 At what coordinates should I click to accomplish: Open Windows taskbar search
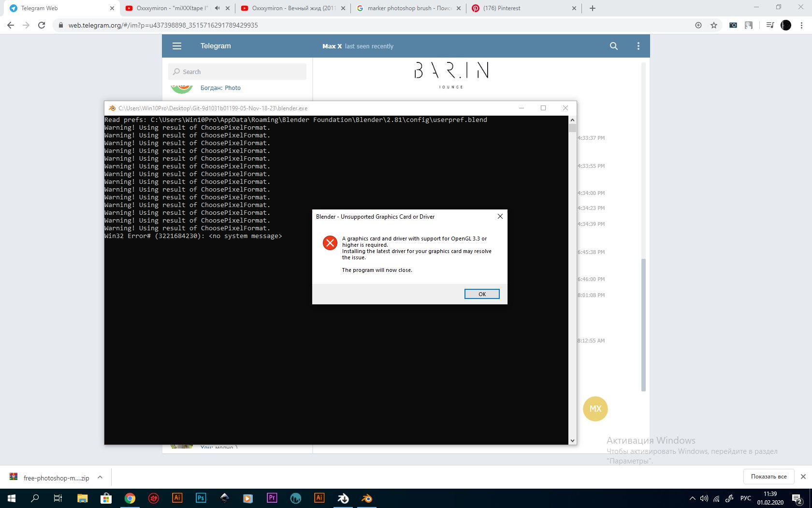point(35,498)
